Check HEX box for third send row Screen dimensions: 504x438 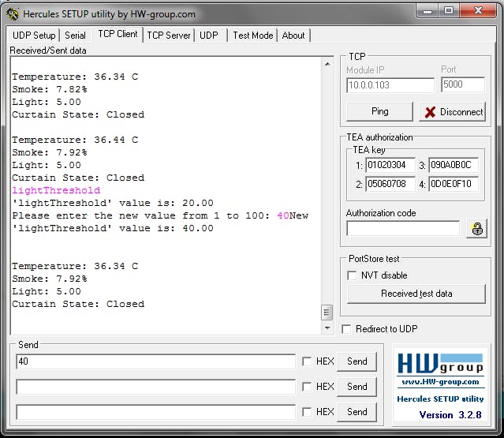[x=306, y=412]
